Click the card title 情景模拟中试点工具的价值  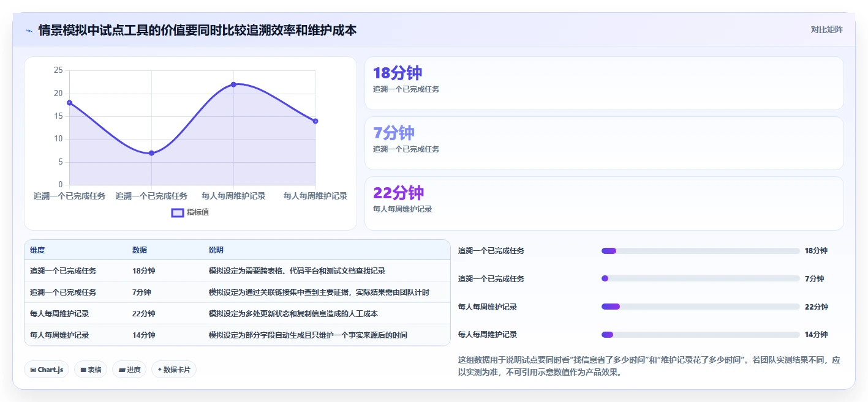197,30
